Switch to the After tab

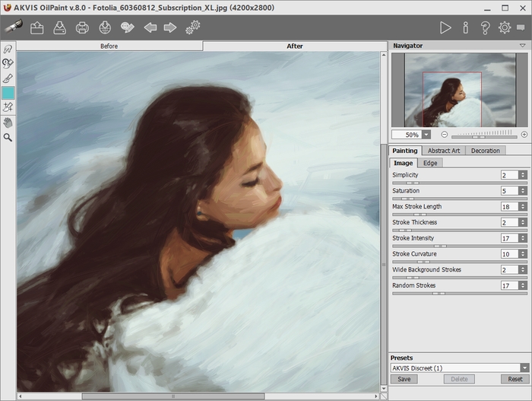tap(295, 46)
